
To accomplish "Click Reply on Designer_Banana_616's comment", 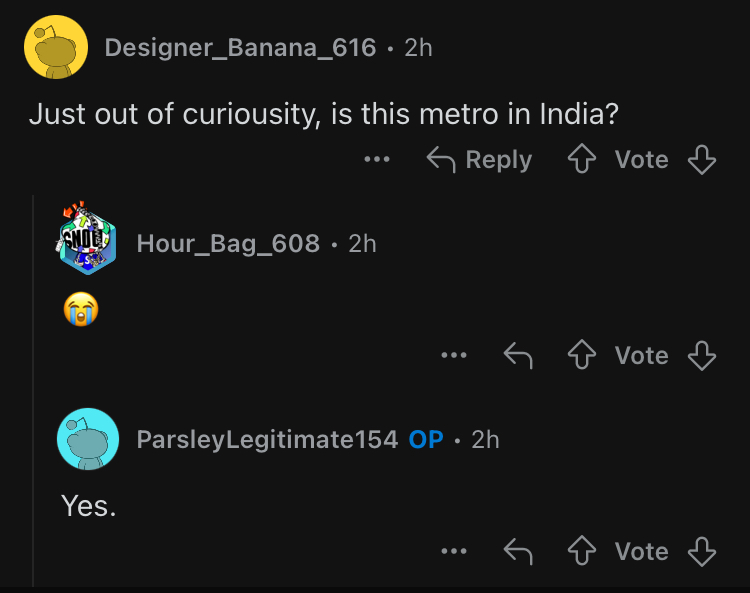I will click(x=479, y=160).
